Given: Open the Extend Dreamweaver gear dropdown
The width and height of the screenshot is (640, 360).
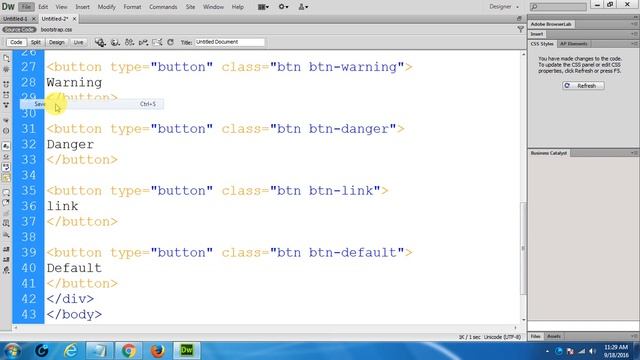Looking at the screenshot, I should [x=283, y=7].
